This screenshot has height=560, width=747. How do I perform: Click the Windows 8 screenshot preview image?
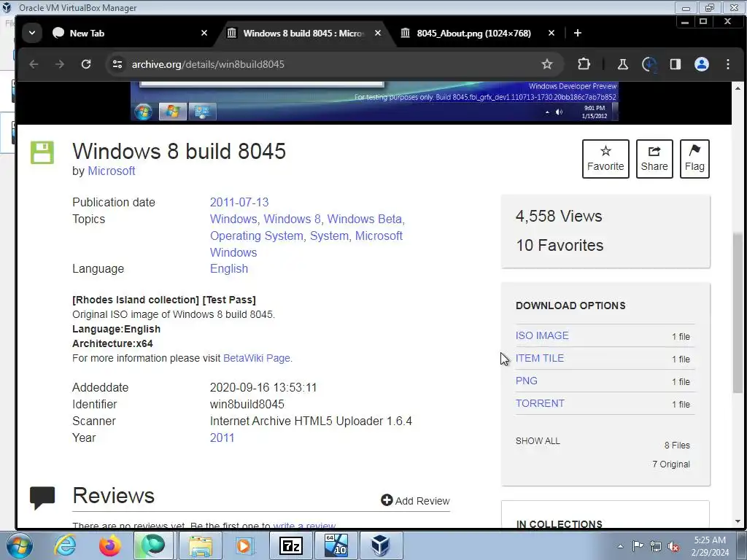[x=374, y=101]
